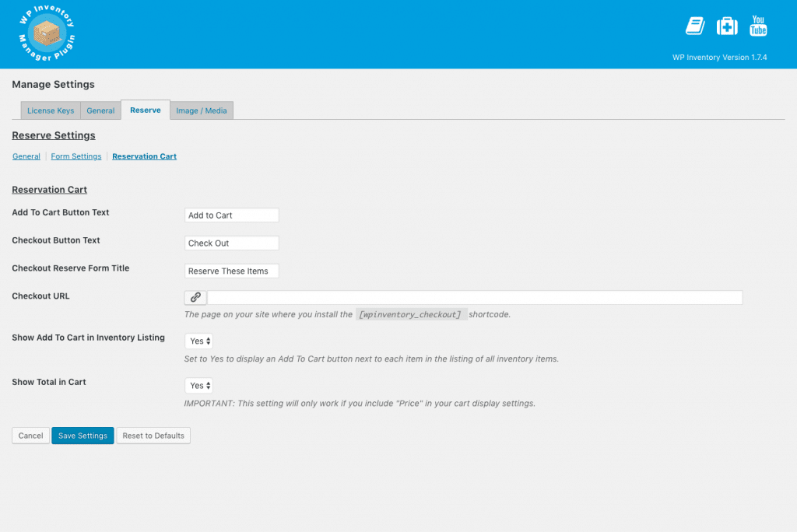Screen dimensions: 797x532
Task: Switch to the General settings tab
Action: [x=100, y=110]
